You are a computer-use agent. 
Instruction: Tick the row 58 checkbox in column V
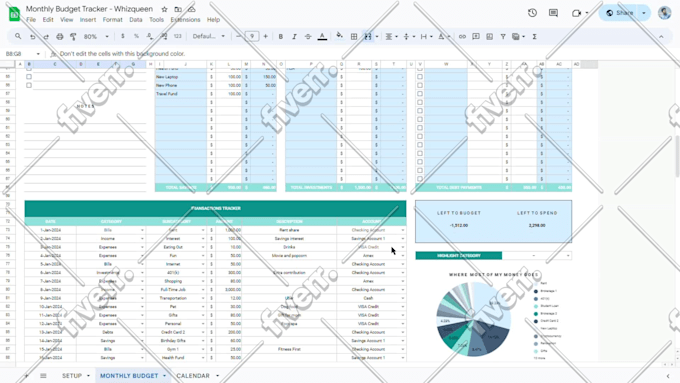click(x=420, y=102)
